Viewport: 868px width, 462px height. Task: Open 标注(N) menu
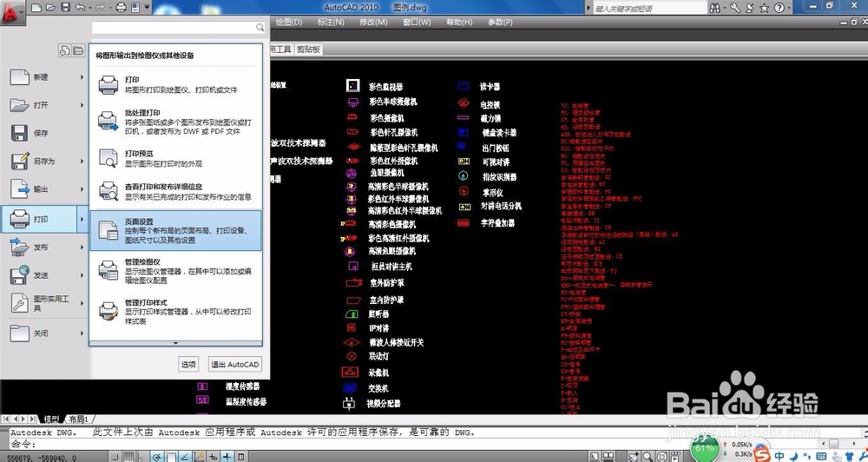click(331, 23)
